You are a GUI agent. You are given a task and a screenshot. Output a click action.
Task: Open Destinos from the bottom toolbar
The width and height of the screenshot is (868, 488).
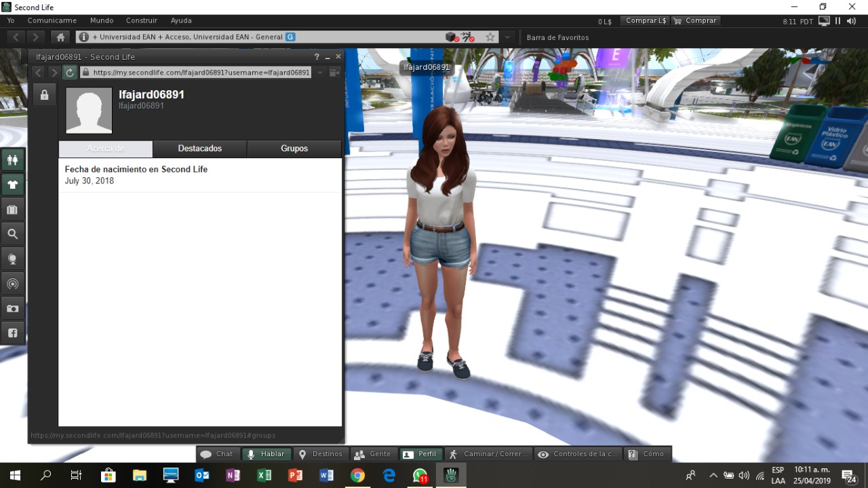(x=321, y=454)
